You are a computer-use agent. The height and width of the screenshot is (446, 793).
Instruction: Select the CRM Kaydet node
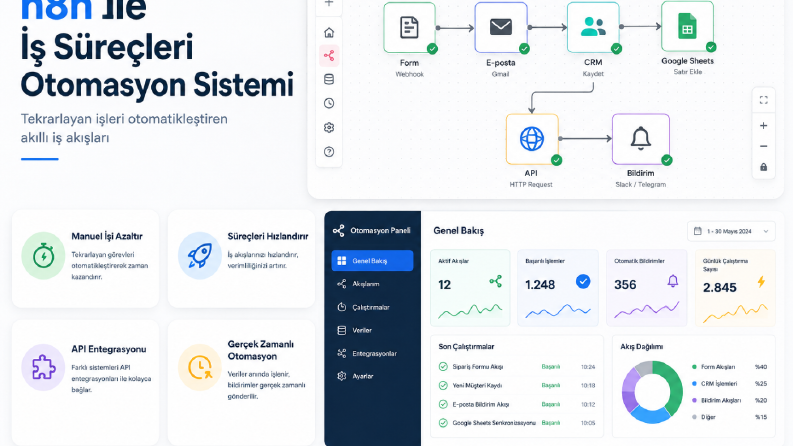(593, 27)
